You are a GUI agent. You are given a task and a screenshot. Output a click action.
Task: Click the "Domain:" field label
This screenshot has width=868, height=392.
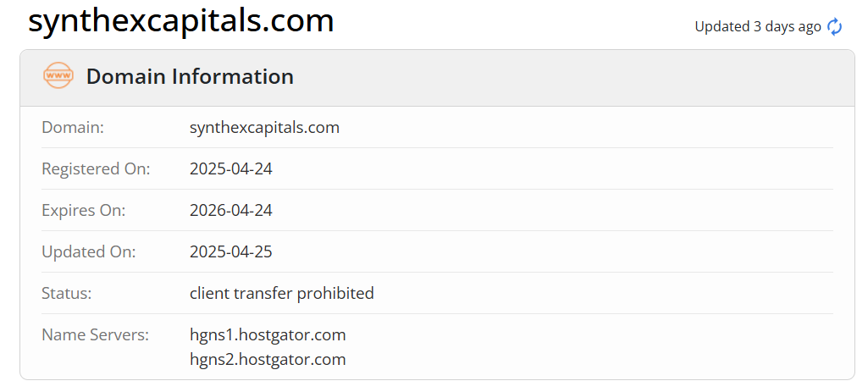(73, 128)
